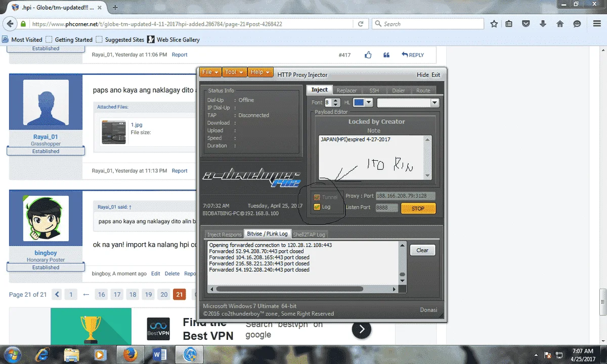Toggle the Tunnel checkbox in Injector
The width and height of the screenshot is (607, 364).
[317, 197]
